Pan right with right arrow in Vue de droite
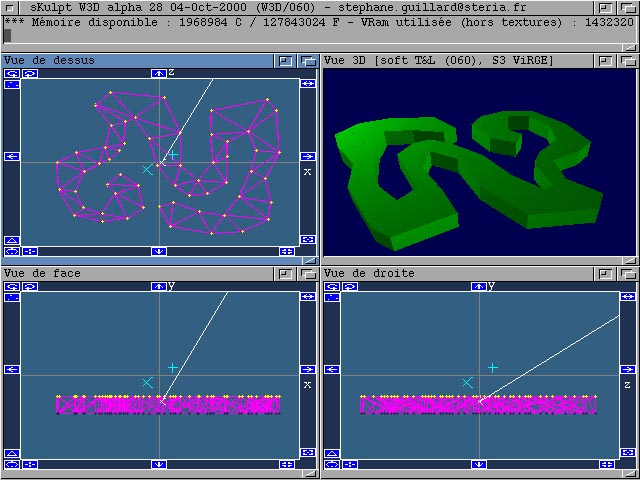Screen dimensions: 640x480 point(628,369)
